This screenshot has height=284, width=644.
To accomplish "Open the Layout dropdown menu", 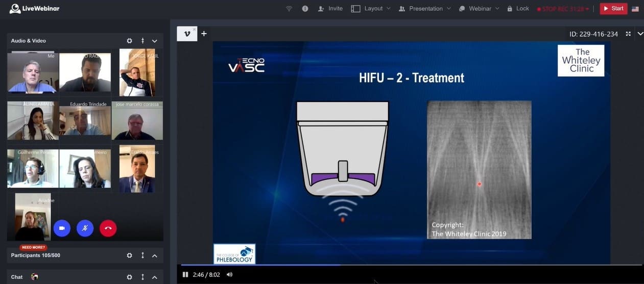I will tap(371, 9).
